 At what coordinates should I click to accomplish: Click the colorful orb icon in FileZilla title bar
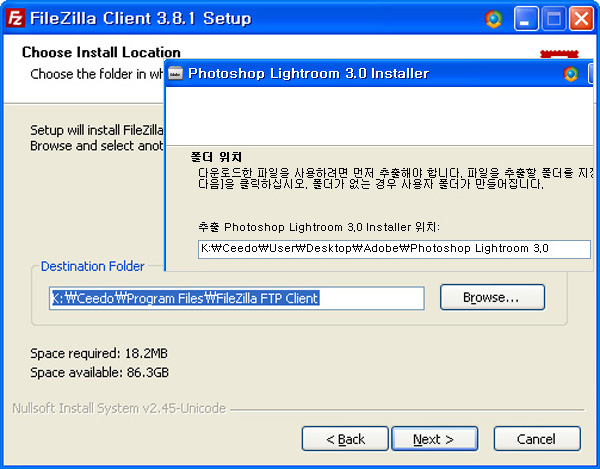pos(494,19)
